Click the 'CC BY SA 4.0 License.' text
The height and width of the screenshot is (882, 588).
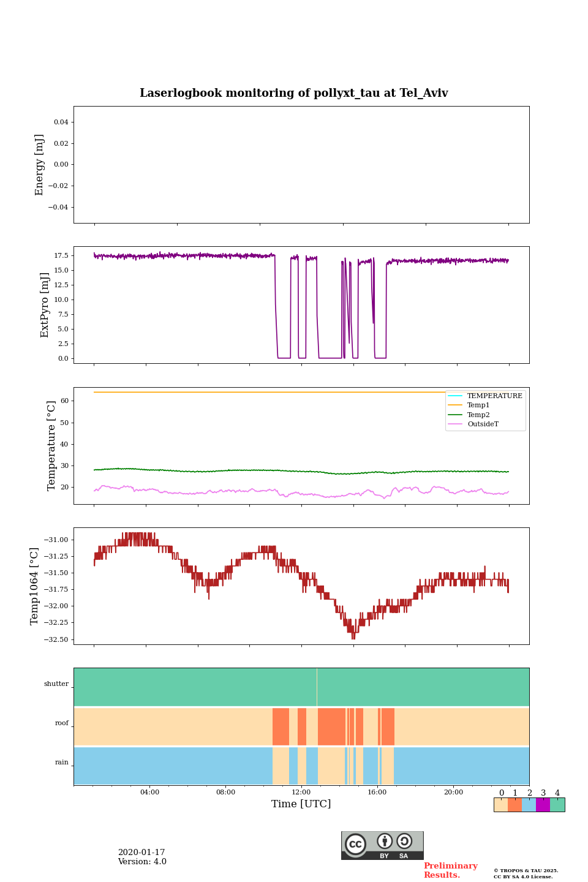click(x=523, y=876)
